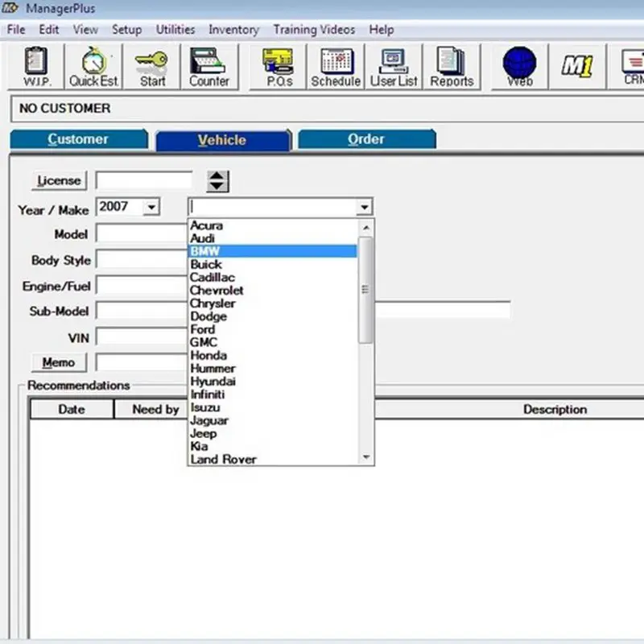Viewport: 644px width, 644px height.
Task: Click make list scrollbar up arrow
Action: coord(366,228)
